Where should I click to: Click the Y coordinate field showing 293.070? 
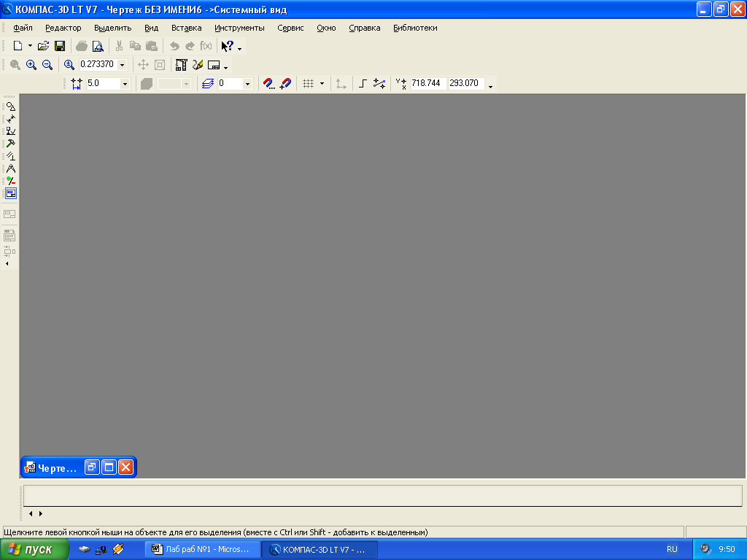(x=466, y=83)
